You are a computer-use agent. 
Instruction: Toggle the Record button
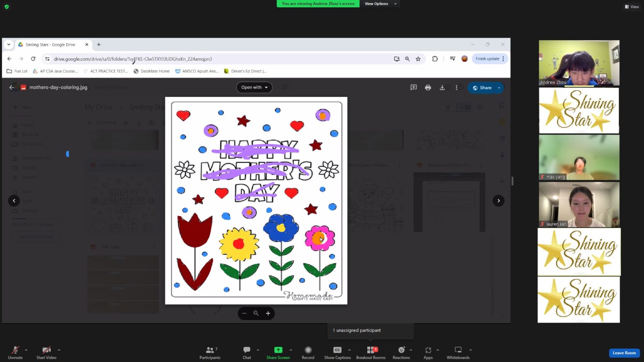(308, 352)
